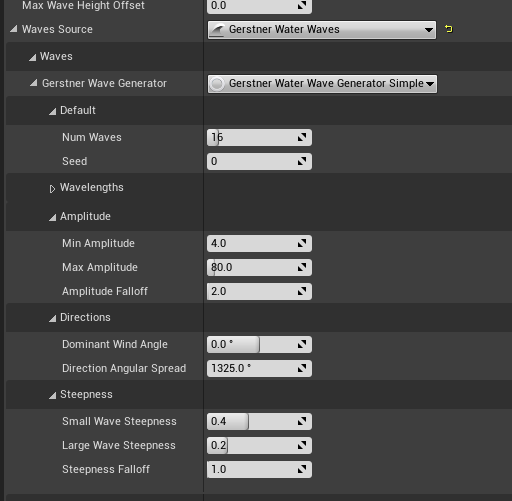
Task: Click the wave icon in Gerstner Water Waves
Action: click(218, 30)
